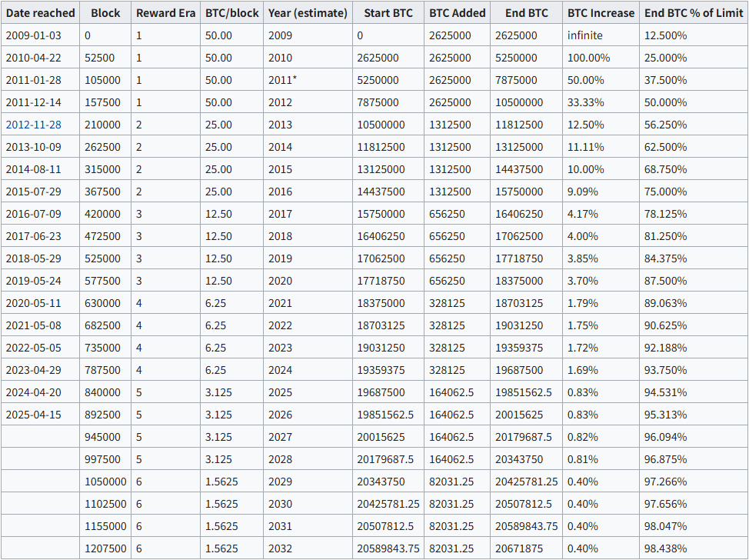Click the BTC Increase column header
Screen dimensions: 749x560
click(x=601, y=13)
